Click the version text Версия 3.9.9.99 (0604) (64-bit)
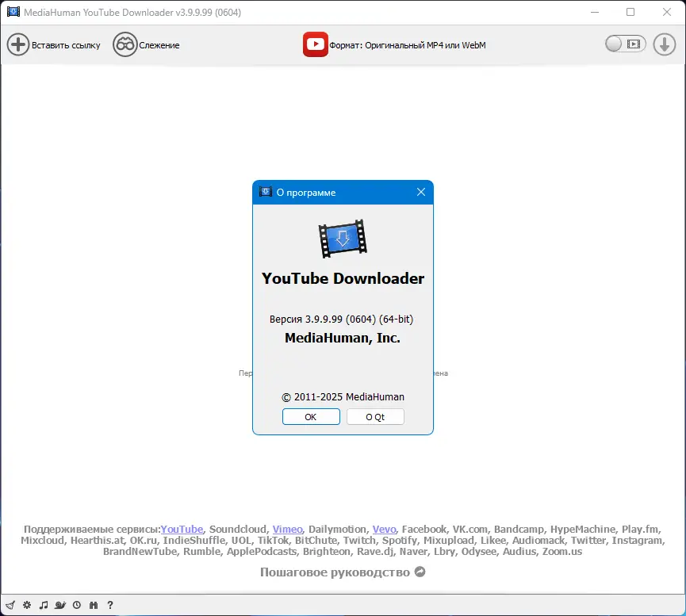Image resolution: width=686 pixels, height=616 pixels. [341, 319]
